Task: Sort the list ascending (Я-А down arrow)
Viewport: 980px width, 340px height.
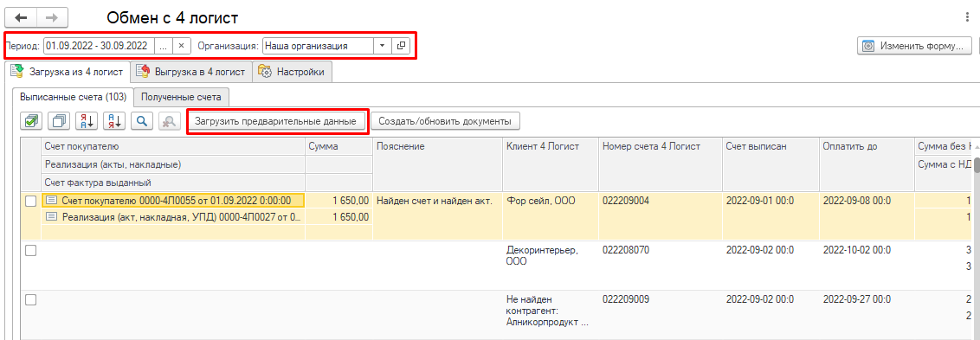Action: (87, 121)
